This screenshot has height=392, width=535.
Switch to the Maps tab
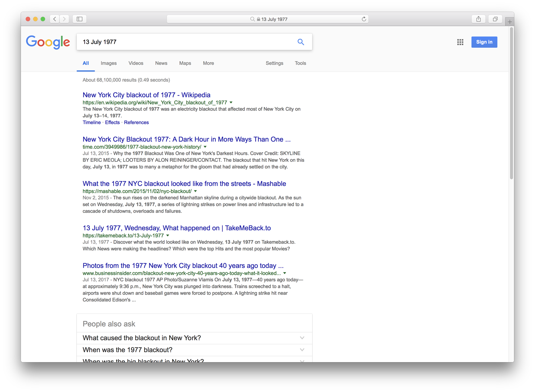[185, 63]
